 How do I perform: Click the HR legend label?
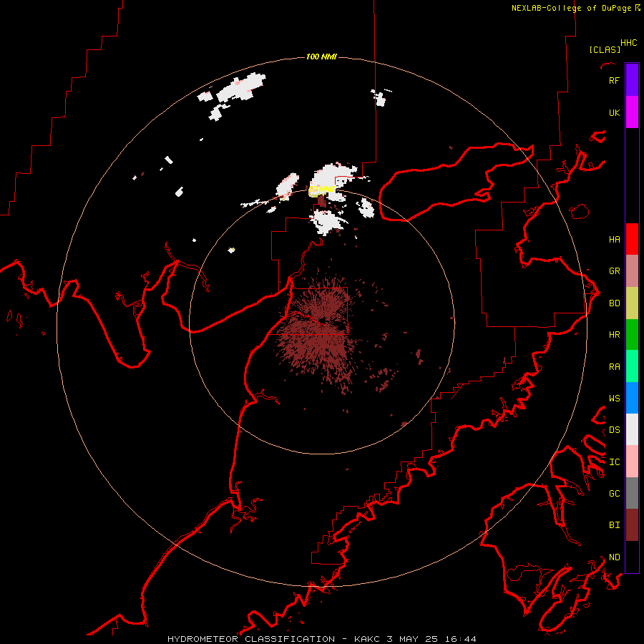pyautogui.click(x=614, y=334)
